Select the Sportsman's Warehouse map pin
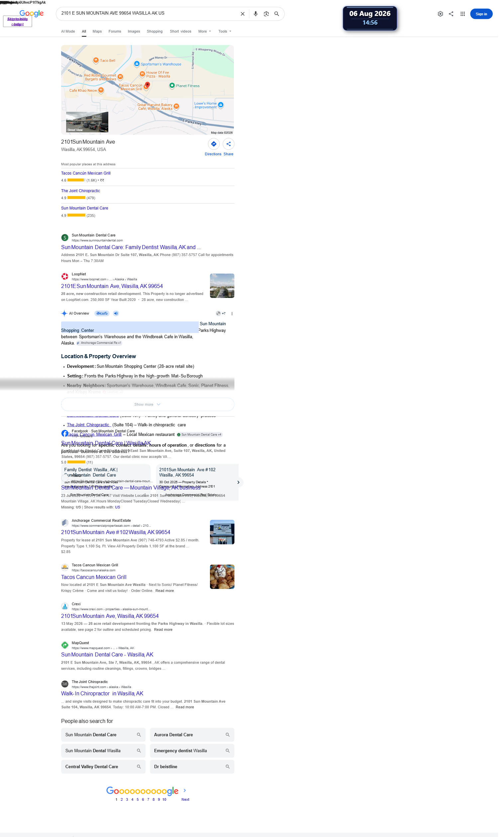The image size is (504, 837). pos(137,64)
